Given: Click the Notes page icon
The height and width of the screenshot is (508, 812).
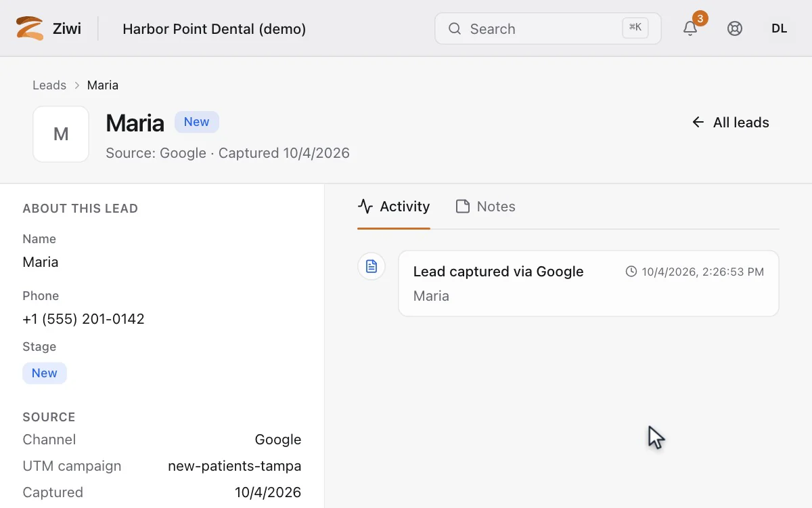Looking at the screenshot, I should point(463,207).
